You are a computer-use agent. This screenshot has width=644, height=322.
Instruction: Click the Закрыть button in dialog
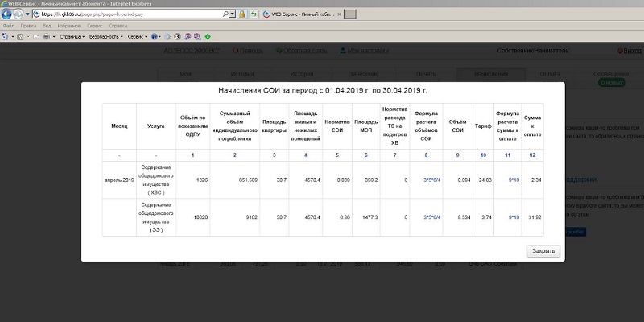click(x=543, y=251)
